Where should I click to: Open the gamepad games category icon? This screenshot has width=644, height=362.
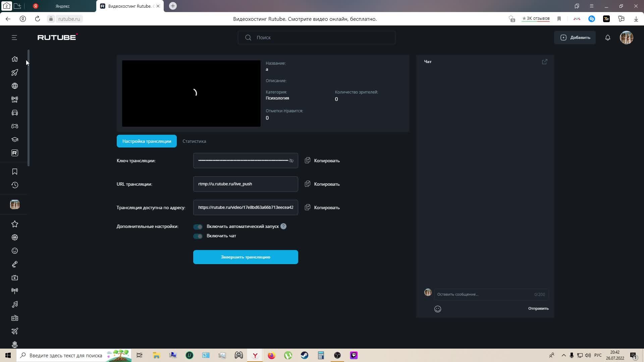click(x=14, y=126)
